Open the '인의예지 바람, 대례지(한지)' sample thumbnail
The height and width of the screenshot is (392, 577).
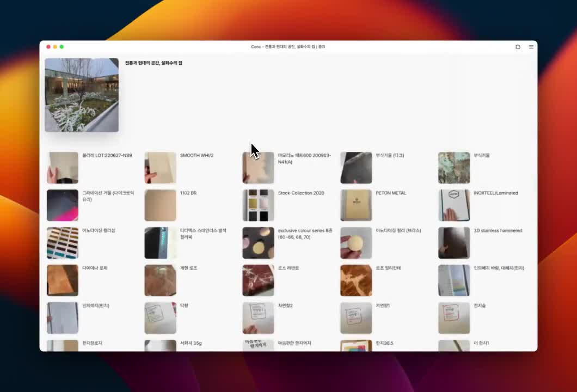(454, 280)
